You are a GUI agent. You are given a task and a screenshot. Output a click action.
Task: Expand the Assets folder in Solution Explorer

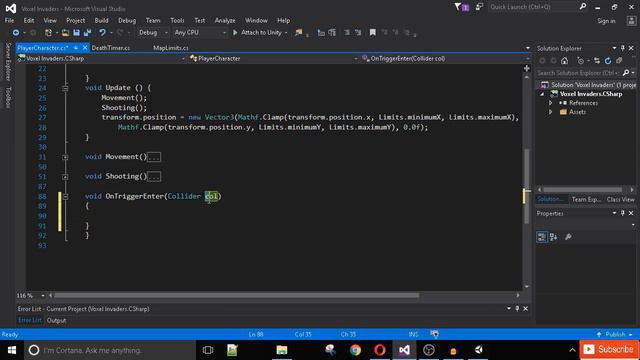551,112
